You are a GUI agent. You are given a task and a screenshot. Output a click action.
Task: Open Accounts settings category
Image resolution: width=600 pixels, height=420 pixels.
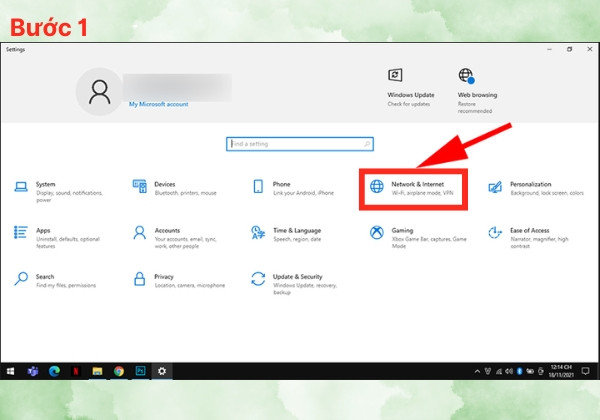tap(175, 237)
